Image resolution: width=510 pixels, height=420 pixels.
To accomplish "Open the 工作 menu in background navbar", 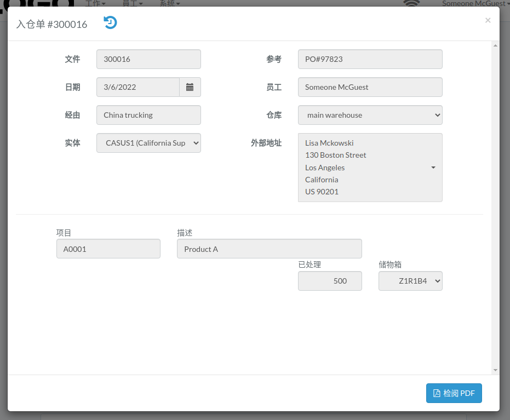I will (95, 3).
